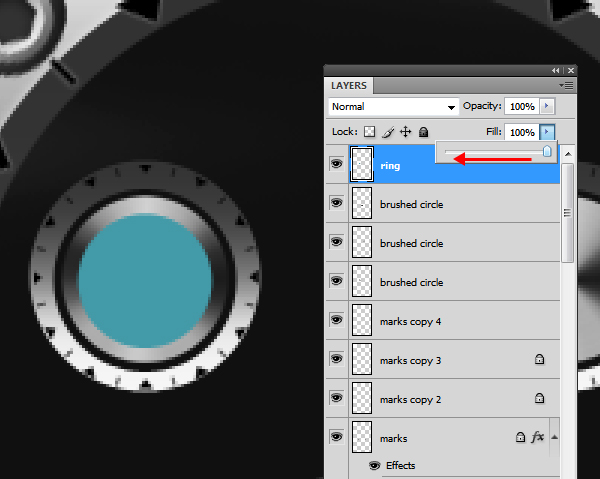Click the Fill slider arrow button
The height and width of the screenshot is (479, 600).
click(546, 132)
